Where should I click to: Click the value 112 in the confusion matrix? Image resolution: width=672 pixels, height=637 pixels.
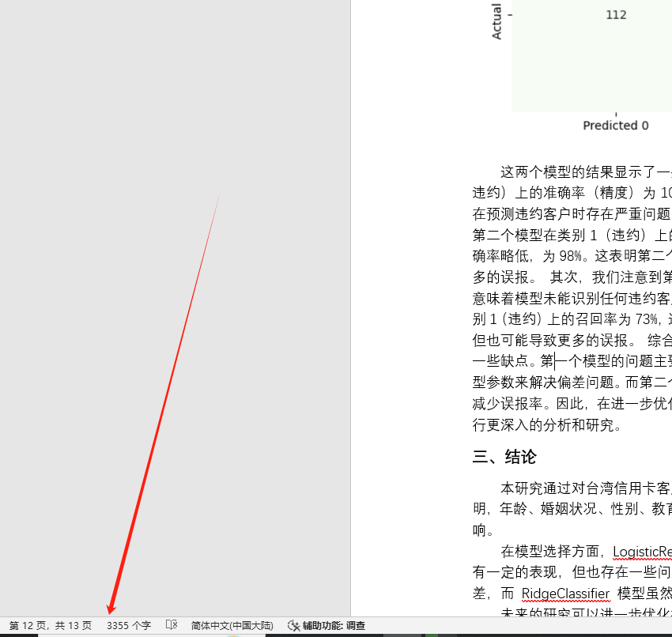[616, 15]
